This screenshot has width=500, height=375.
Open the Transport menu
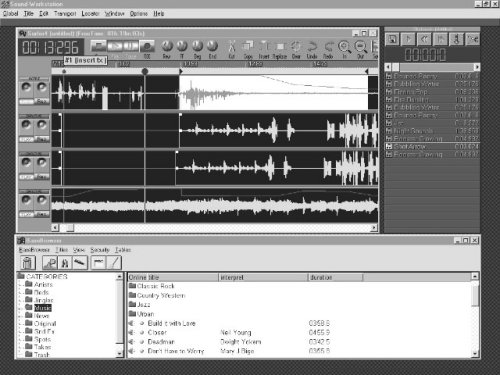tap(65, 14)
